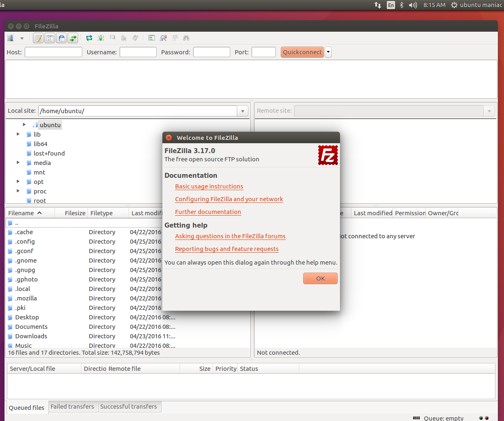The width and height of the screenshot is (504, 421).
Task: Open Further documentation link
Action: point(208,212)
